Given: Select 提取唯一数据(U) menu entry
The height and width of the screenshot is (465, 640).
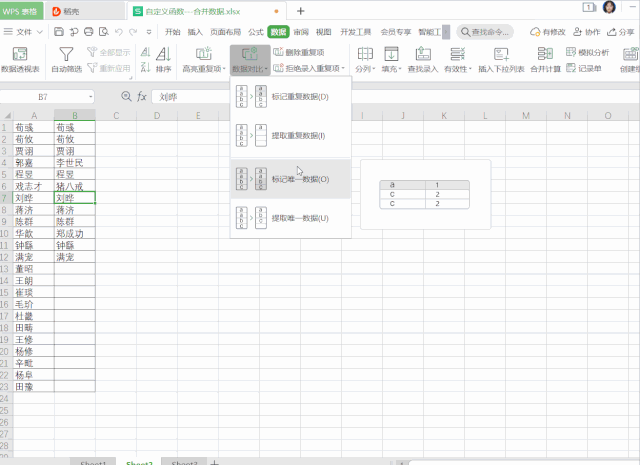Looking at the screenshot, I should 291,218.
